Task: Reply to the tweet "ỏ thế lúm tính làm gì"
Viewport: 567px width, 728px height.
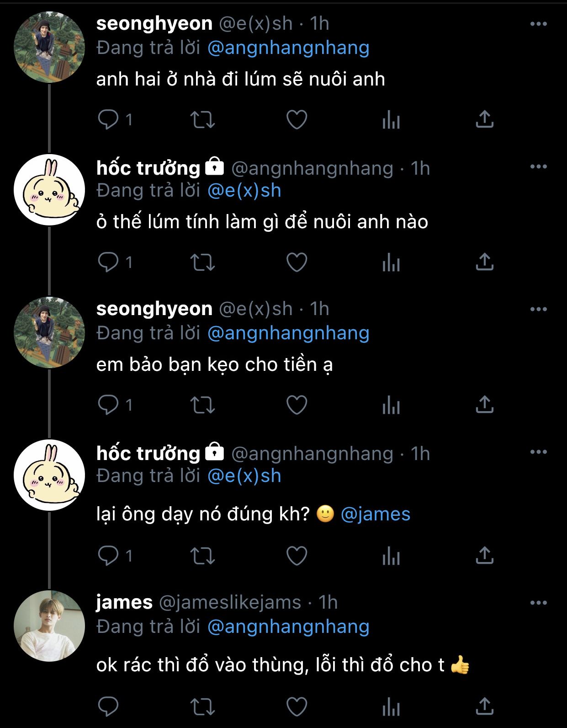Action: [108, 262]
